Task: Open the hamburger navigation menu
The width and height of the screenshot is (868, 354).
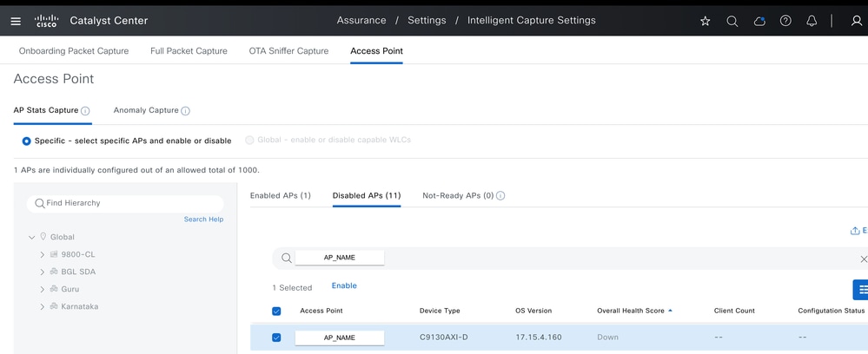Action: [16, 21]
